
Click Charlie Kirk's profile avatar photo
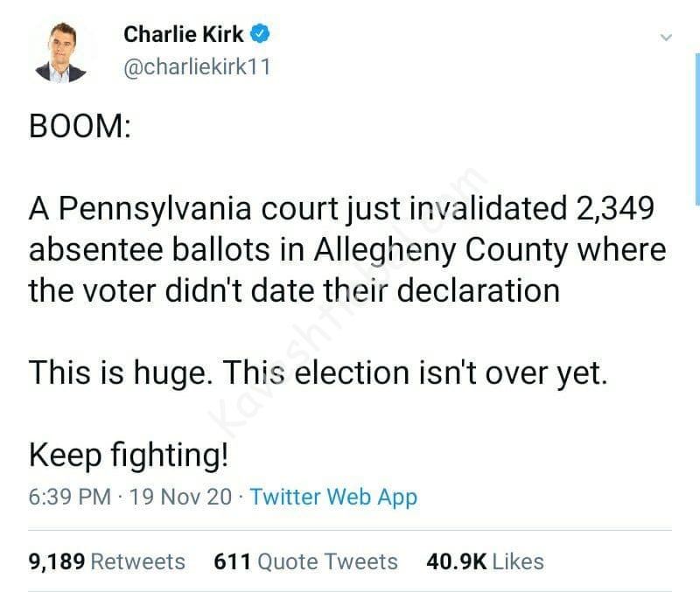coord(60,51)
